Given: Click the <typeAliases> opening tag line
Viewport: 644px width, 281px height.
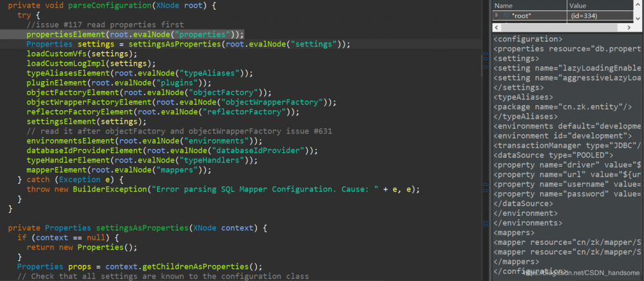Looking at the screenshot, I should coord(523,97).
